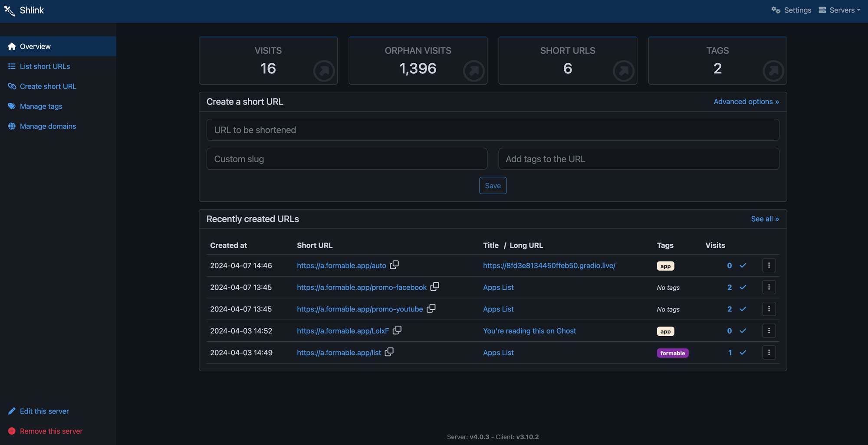Click the green checkmark on the /list row
This screenshot has width=868, height=445.
743,353
